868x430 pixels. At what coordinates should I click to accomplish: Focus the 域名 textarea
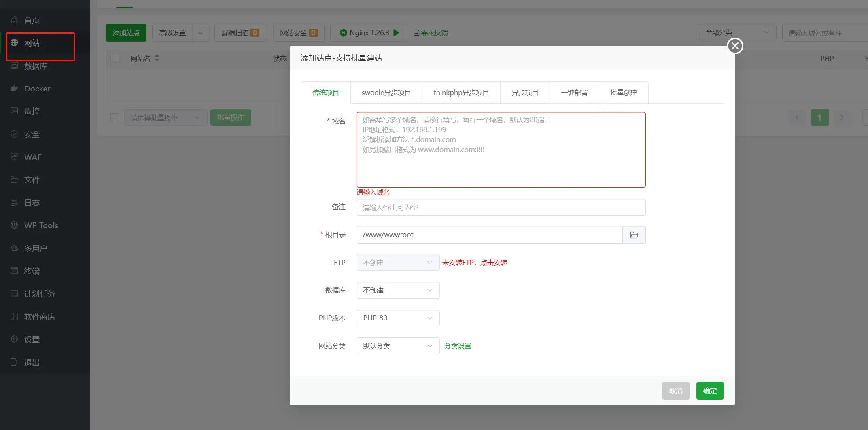point(501,150)
